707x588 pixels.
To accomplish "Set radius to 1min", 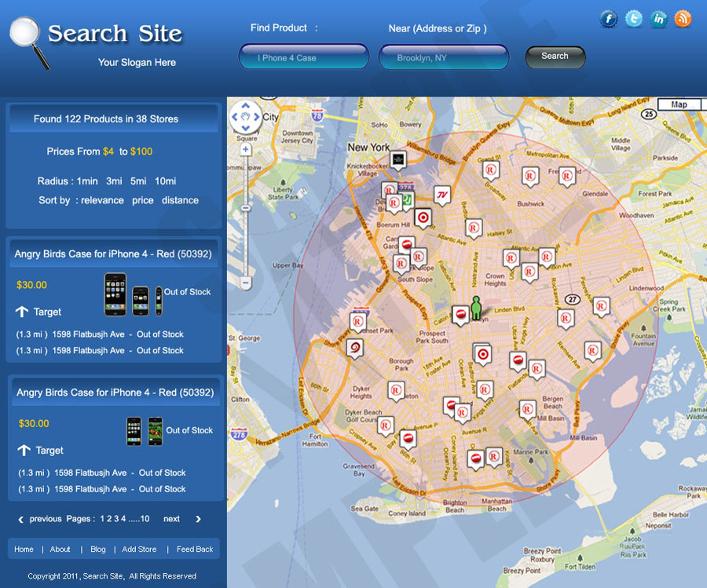I will [x=87, y=181].
